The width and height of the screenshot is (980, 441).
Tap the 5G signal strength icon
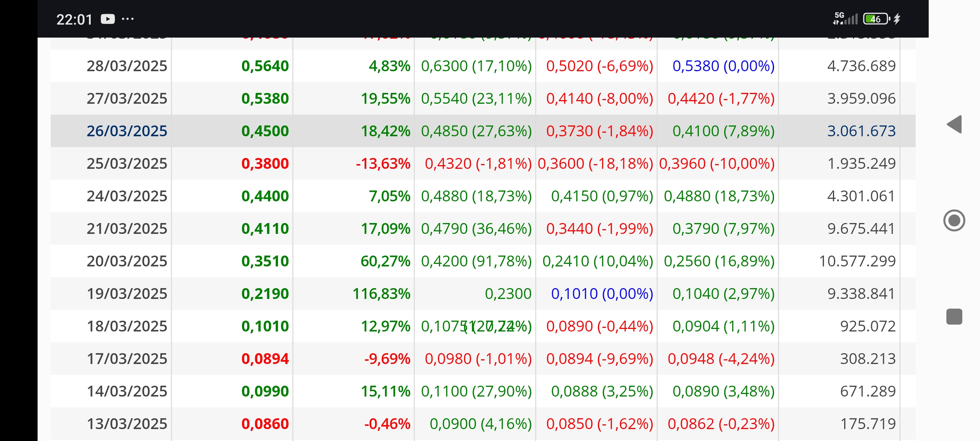click(845, 19)
